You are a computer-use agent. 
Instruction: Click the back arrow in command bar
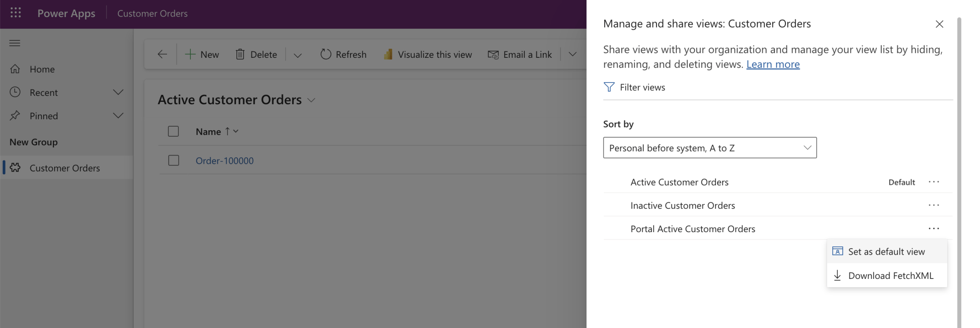click(162, 54)
